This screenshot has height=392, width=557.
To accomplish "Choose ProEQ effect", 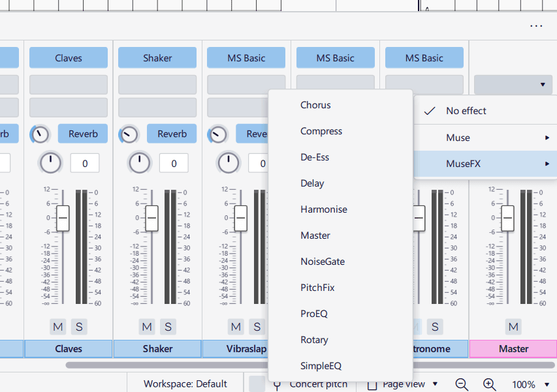I will coord(340,314).
